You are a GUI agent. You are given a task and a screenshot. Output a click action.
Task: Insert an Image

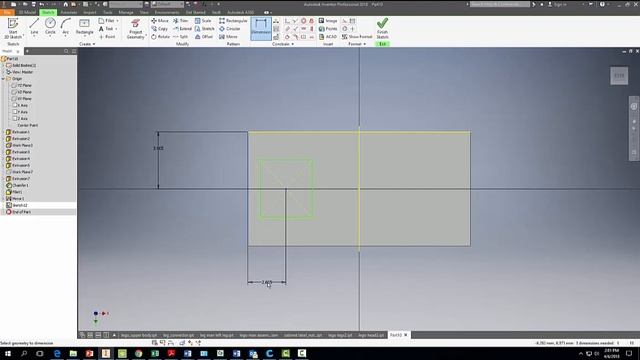pos(328,20)
